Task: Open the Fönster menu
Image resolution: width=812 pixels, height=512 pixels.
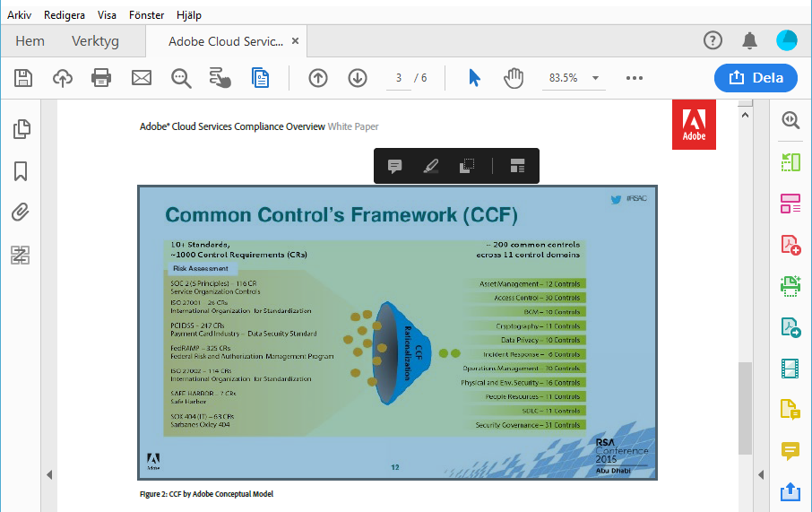Action: (x=147, y=15)
